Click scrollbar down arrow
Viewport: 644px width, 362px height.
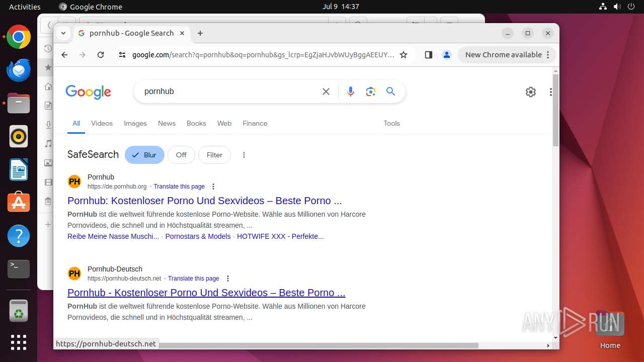pyautogui.click(x=555, y=338)
